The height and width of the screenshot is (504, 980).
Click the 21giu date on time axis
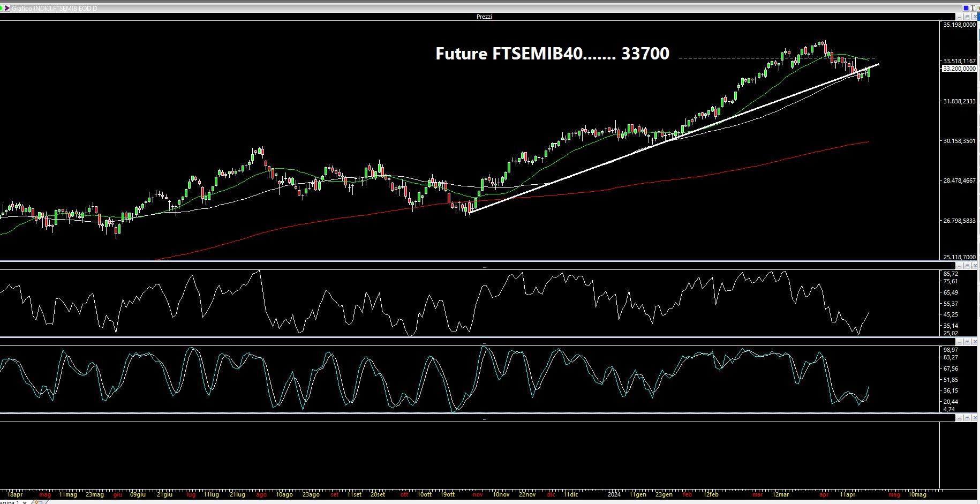tap(165, 495)
